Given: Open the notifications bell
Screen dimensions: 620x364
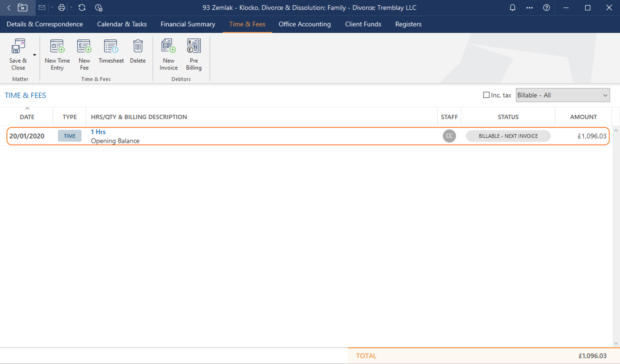Looking at the screenshot, I should [x=512, y=8].
